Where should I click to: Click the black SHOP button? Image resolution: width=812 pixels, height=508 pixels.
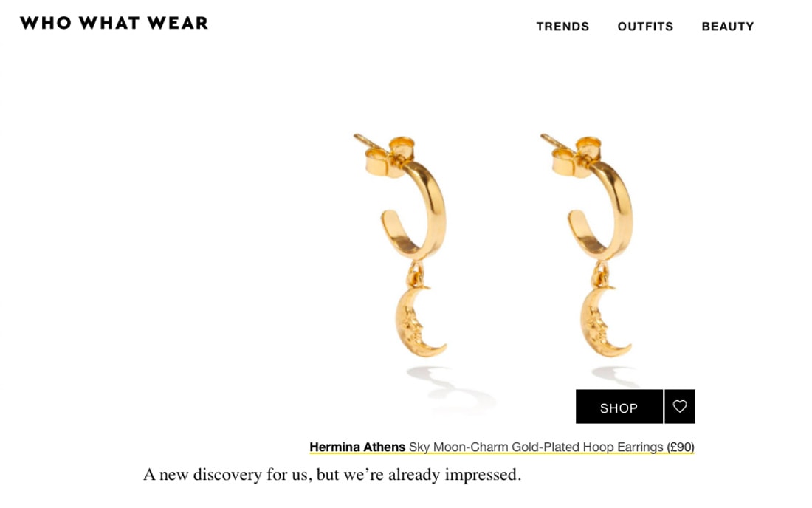coord(619,407)
